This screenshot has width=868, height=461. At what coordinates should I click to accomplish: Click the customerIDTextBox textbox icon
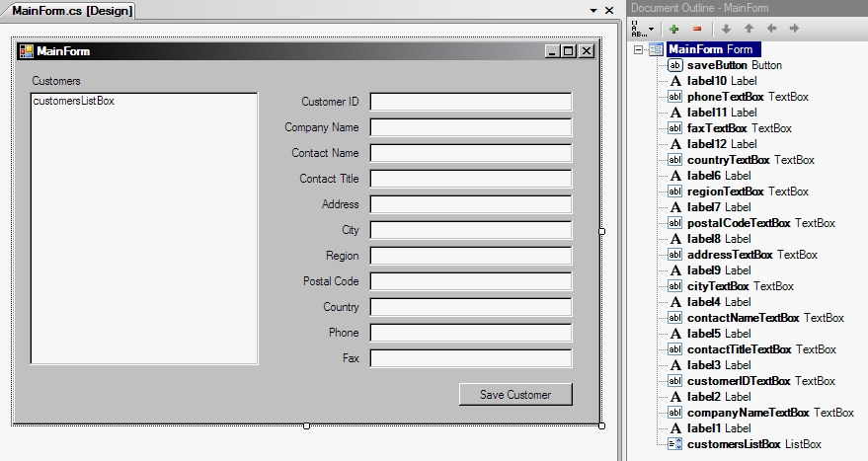click(674, 381)
